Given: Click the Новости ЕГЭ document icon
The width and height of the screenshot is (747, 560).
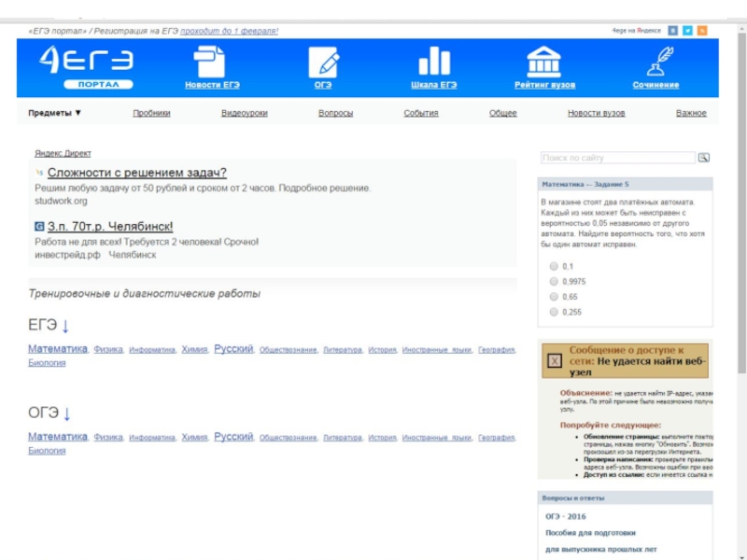Looking at the screenshot, I should (x=211, y=62).
